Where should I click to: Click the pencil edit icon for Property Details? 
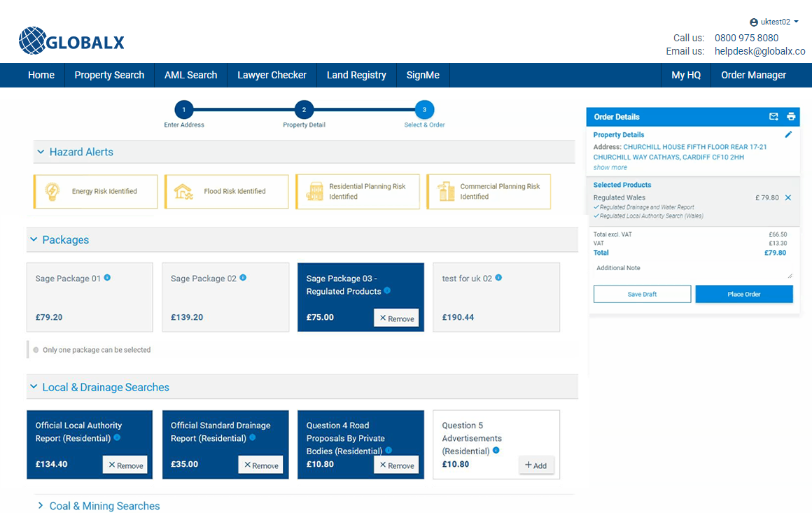(x=788, y=134)
